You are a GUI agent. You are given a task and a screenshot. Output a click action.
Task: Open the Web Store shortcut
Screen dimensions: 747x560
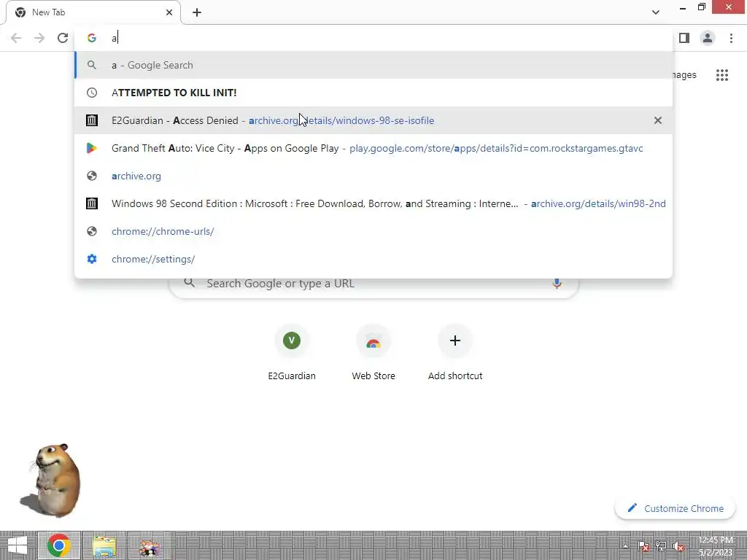pos(373,352)
